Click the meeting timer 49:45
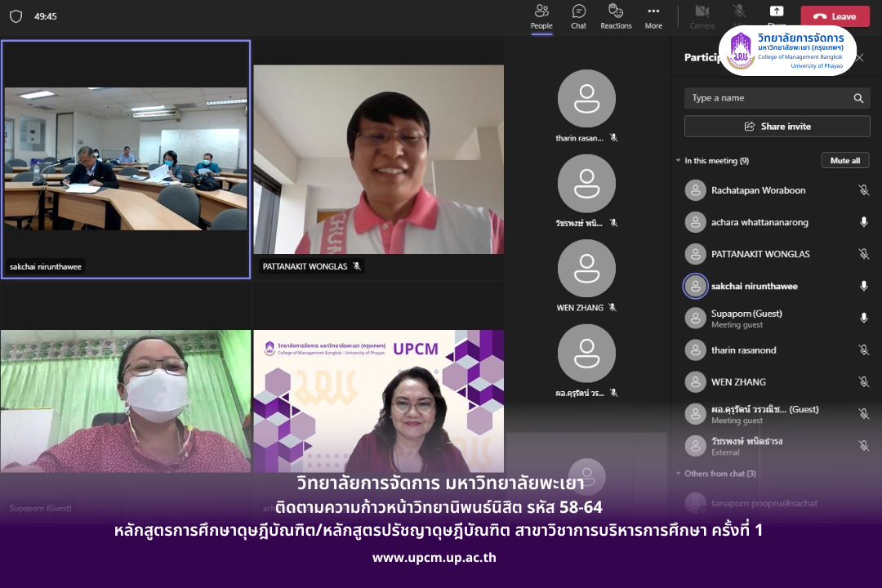 click(45, 16)
